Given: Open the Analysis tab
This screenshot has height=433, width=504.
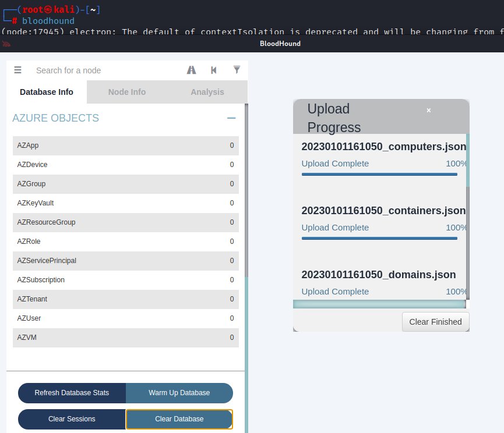Looking at the screenshot, I should [x=207, y=92].
